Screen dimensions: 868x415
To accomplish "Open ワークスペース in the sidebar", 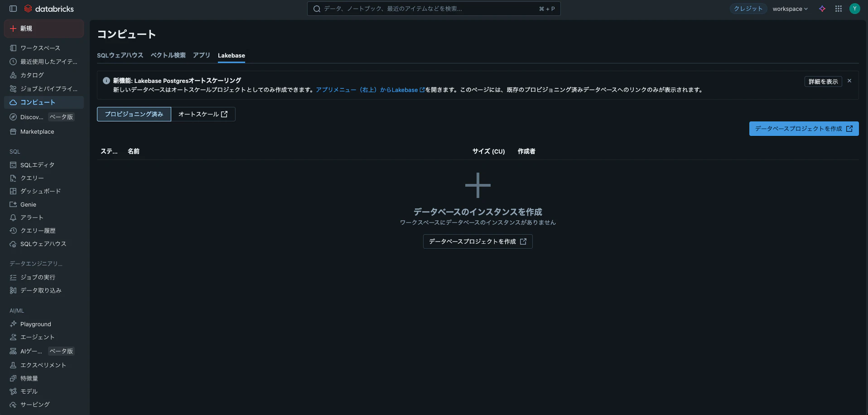I will tap(44, 48).
